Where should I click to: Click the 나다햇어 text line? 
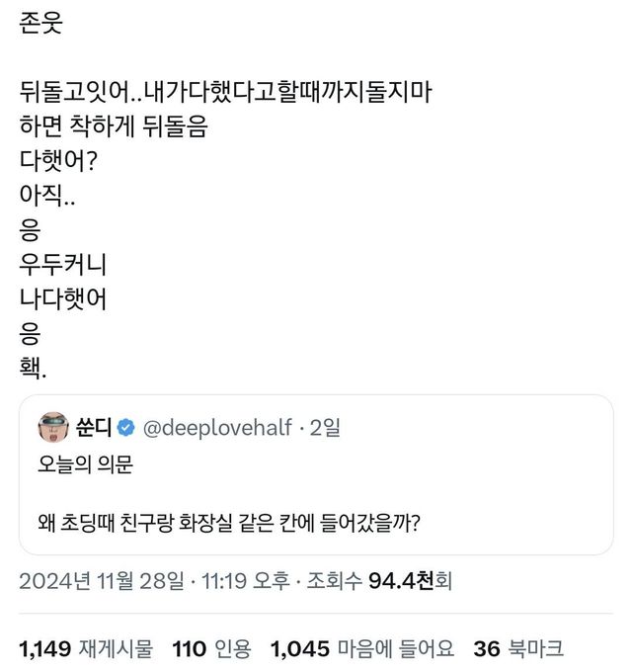(67, 299)
